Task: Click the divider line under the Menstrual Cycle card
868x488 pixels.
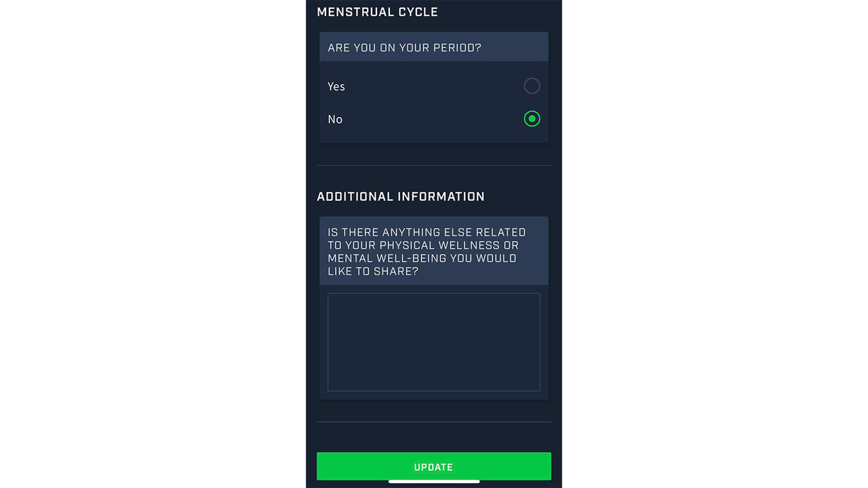Action: [x=434, y=165]
